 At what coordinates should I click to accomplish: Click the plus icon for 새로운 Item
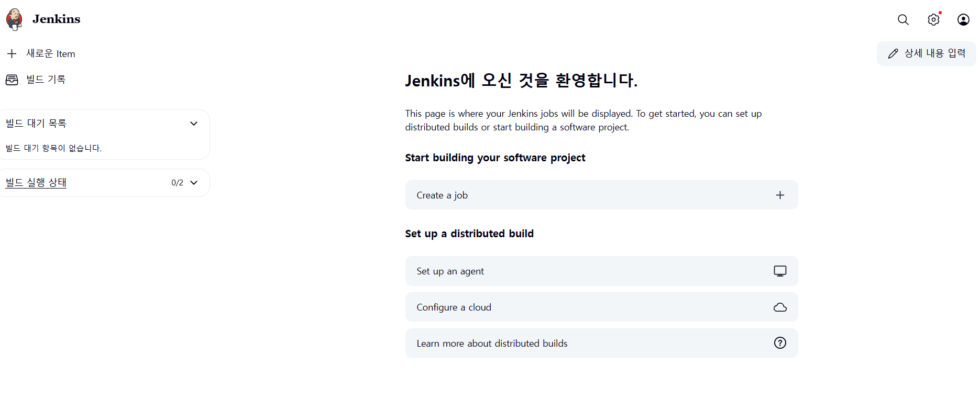(12, 53)
